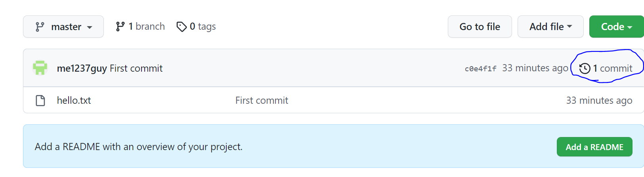Open the First commit message in header row

(x=136, y=69)
